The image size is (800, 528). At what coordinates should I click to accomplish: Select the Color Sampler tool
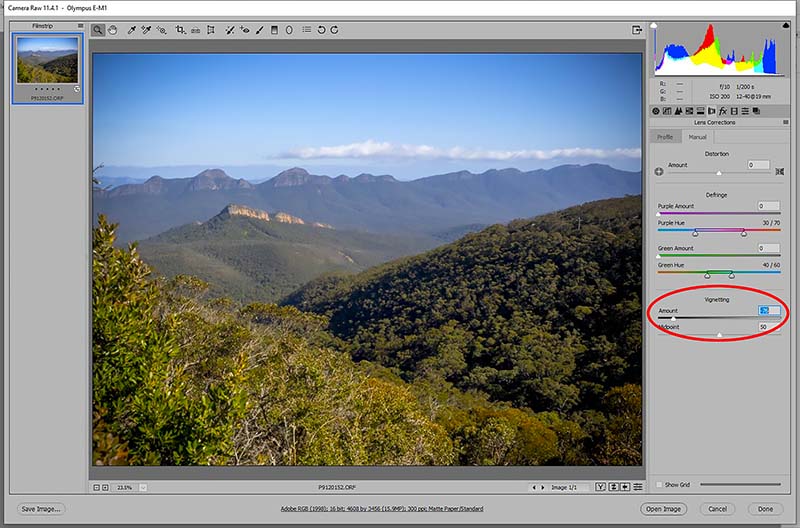click(146, 30)
